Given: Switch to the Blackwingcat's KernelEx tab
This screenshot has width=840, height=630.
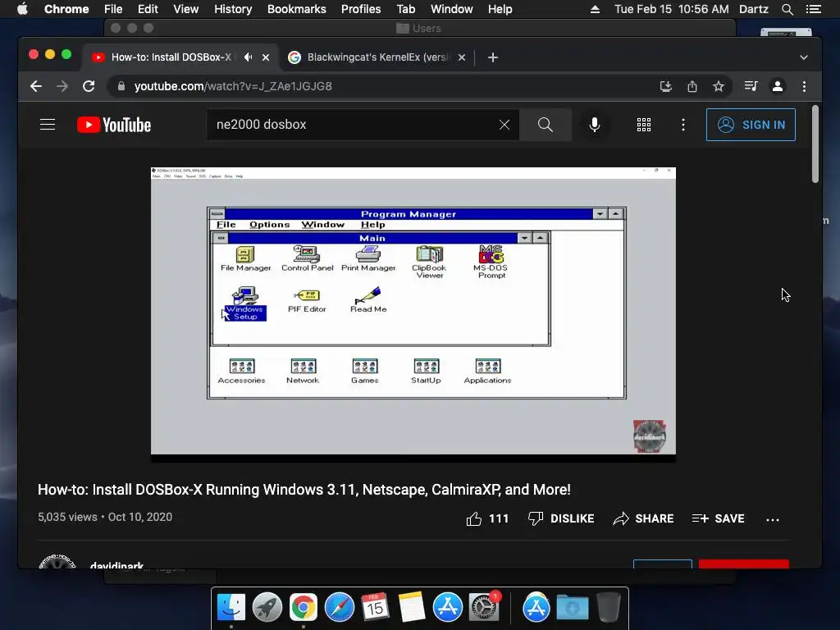Looking at the screenshot, I should (377, 57).
